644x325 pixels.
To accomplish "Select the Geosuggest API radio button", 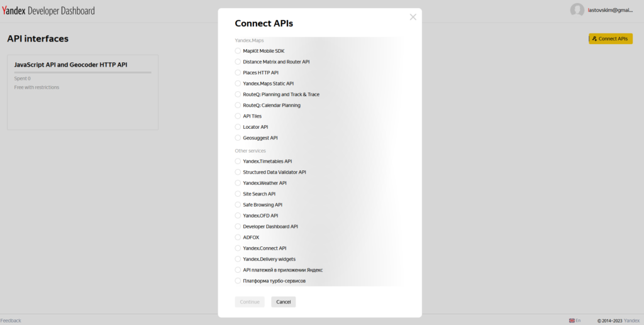I will [x=238, y=138].
